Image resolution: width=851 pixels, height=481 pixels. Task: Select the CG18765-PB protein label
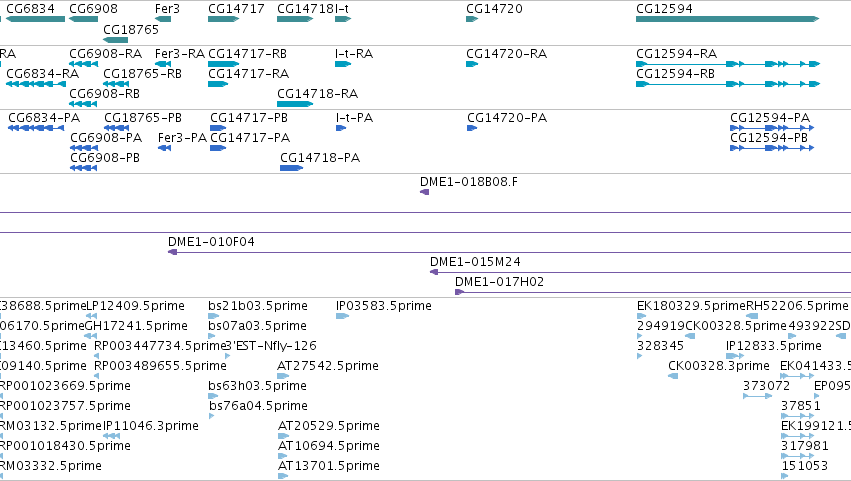143,118
